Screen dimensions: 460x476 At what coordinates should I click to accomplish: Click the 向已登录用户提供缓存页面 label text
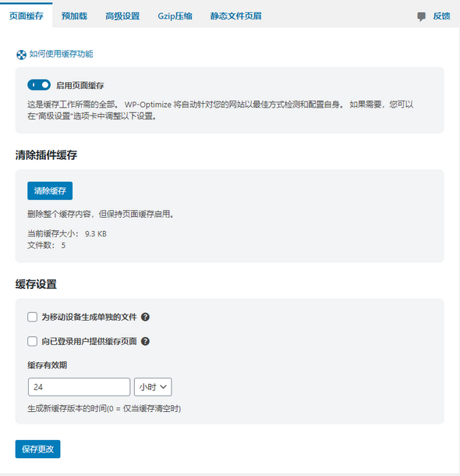(x=89, y=341)
